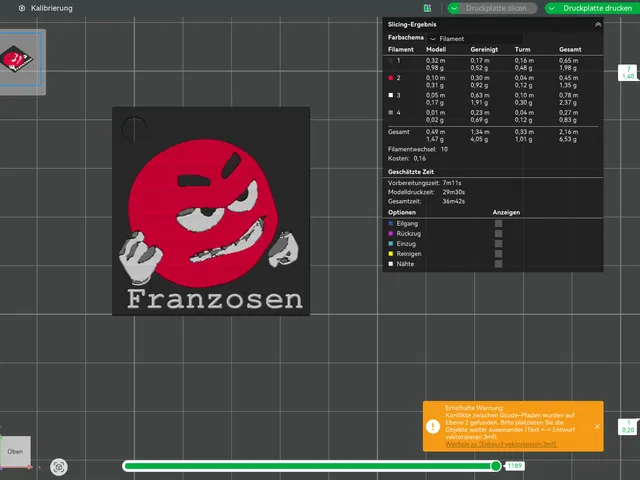Click the 1189 move slider value label

(x=515, y=466)
